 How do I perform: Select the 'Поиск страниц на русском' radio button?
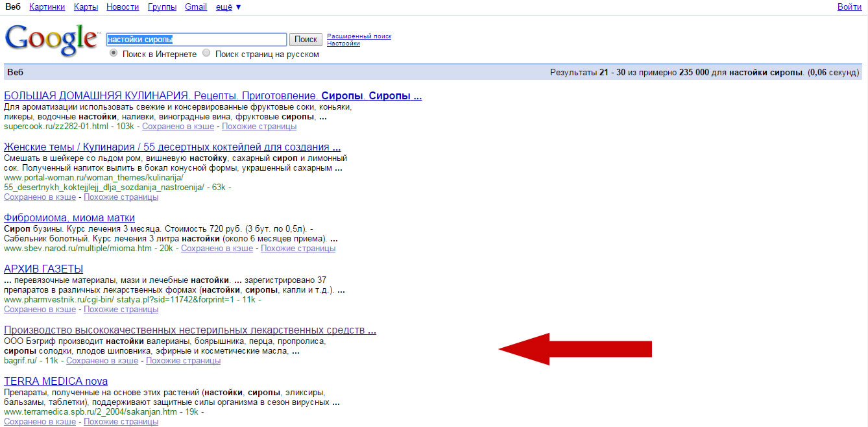(206, 53)
